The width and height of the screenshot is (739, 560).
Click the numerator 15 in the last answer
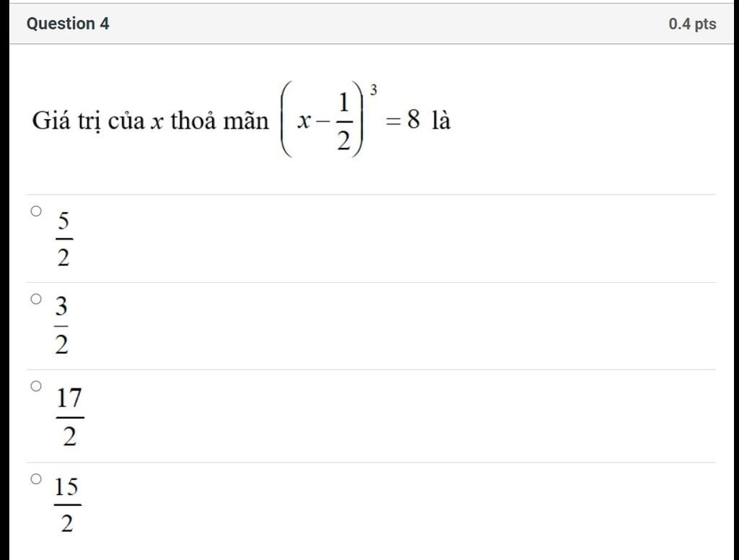point(66,487)
